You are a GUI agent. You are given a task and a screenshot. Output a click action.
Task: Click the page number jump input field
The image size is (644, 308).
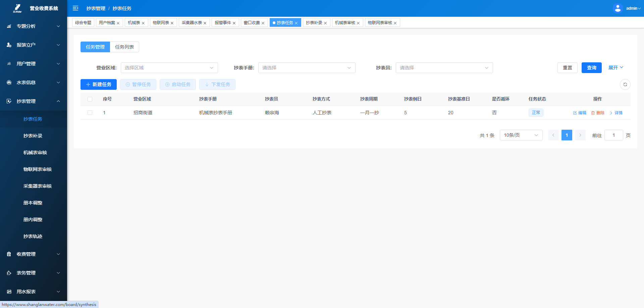613,135
